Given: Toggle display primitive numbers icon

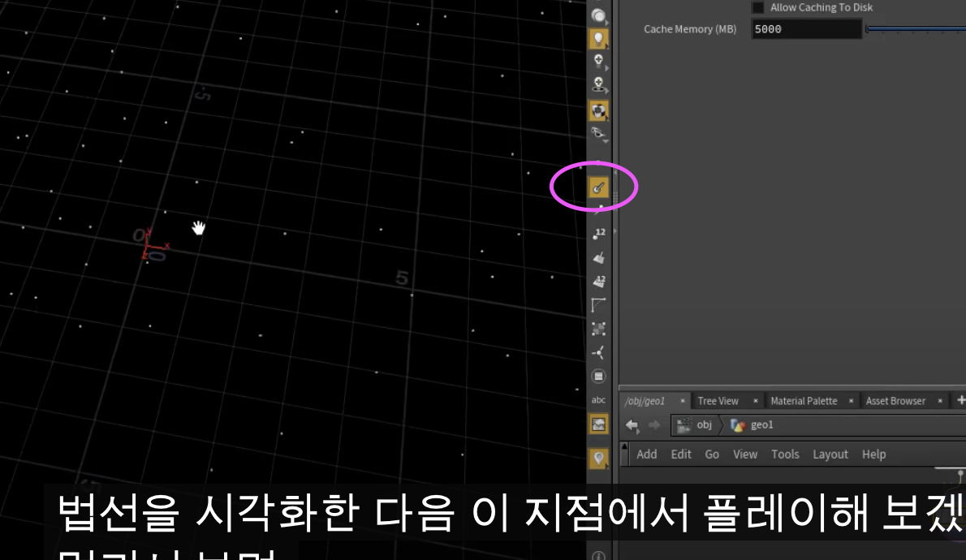Looking at the screenshot, I should 599,281.
